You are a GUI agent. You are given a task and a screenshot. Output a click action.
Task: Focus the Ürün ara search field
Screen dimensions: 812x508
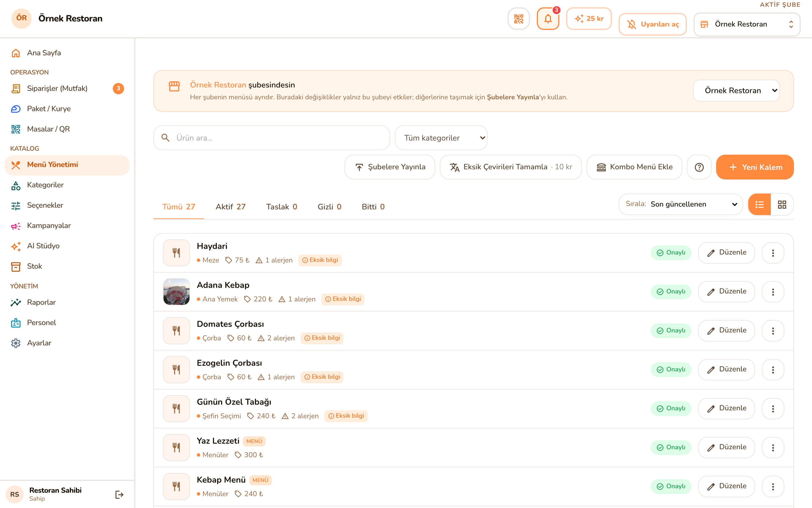[x=272, y=138]
